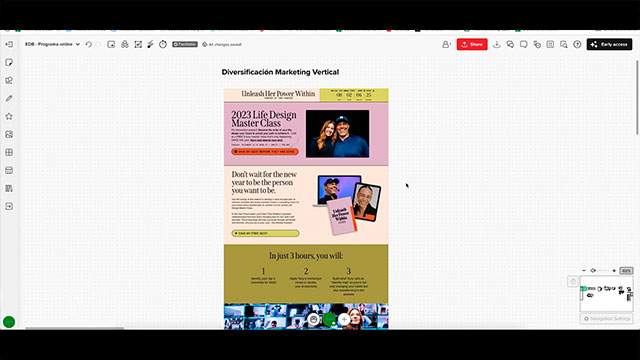Viewport: 640px width, 360px height.
Task: Open the collaborators/members icon
Action: (446, 44)
